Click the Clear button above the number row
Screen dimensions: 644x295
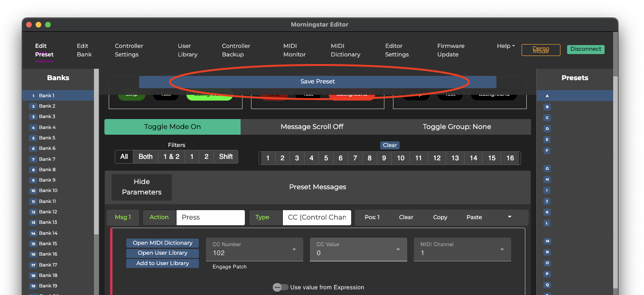[390, 145]
